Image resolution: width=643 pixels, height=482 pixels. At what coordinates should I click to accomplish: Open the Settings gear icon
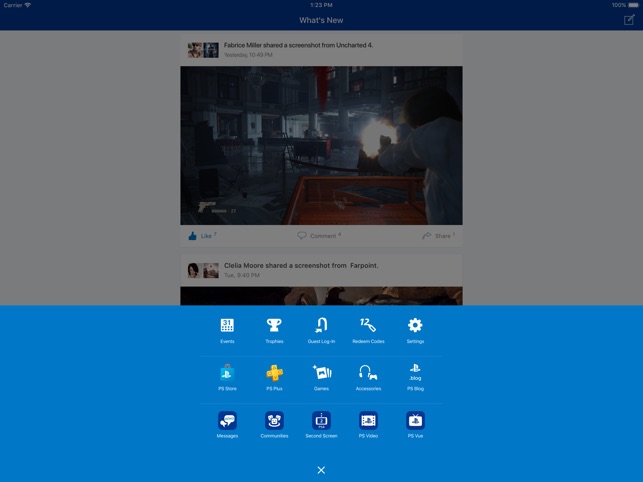[x=415, y=325]
